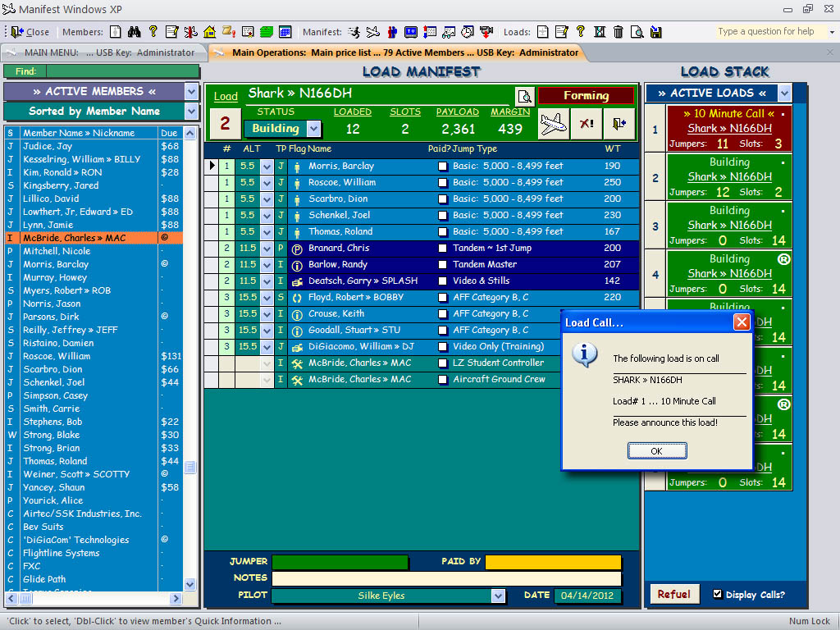Image resolution: width=840 pixels, height=630 pixels.
Task: Click the yellow PAID BY field
Action: tap(554, 562)
